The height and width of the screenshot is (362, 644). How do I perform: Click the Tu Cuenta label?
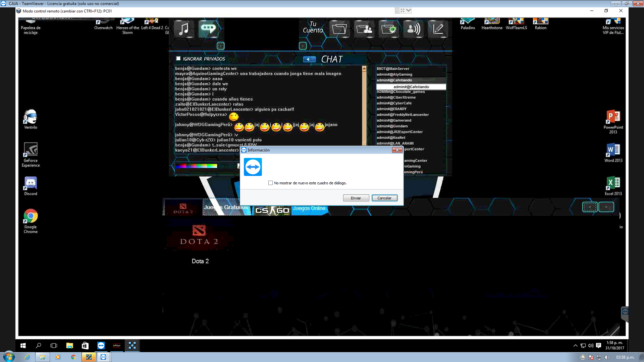click(313, 27)
